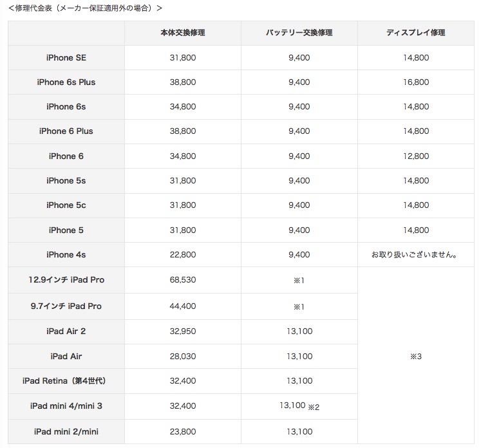Click the バッテリー交換修理 column header
The height and width of the screenshot is (448, 481).
click(x=299, y=32)
